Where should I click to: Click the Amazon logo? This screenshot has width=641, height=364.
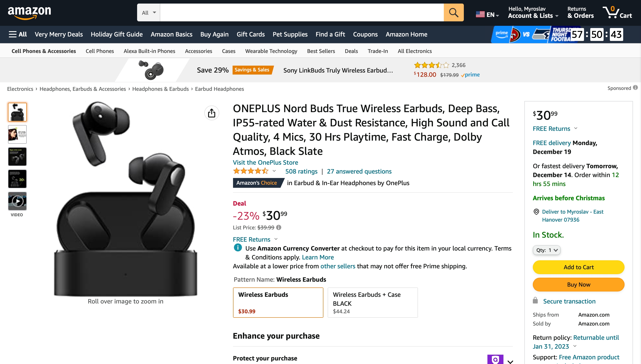click(30, 12)
